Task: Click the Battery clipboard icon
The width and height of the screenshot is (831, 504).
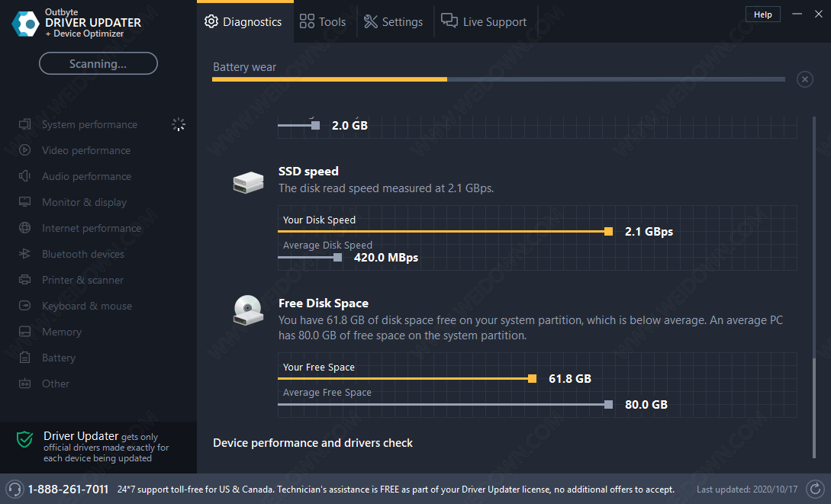Action: click(25, 358)
